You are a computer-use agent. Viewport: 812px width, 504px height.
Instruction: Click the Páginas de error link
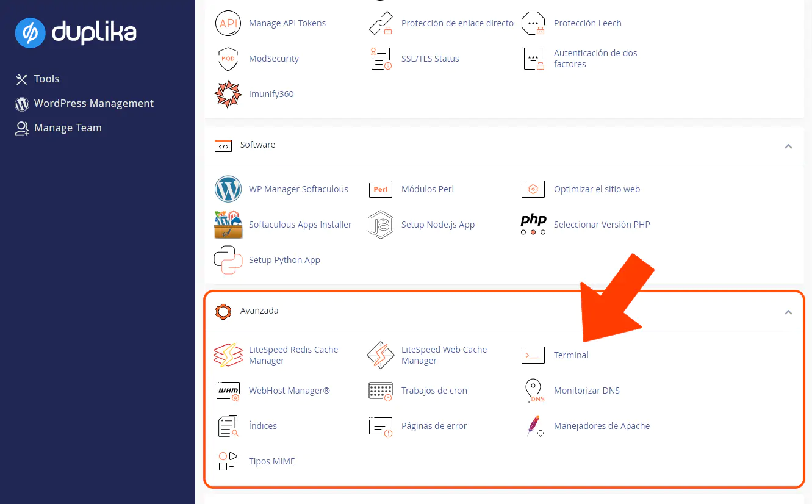[434, 426]
